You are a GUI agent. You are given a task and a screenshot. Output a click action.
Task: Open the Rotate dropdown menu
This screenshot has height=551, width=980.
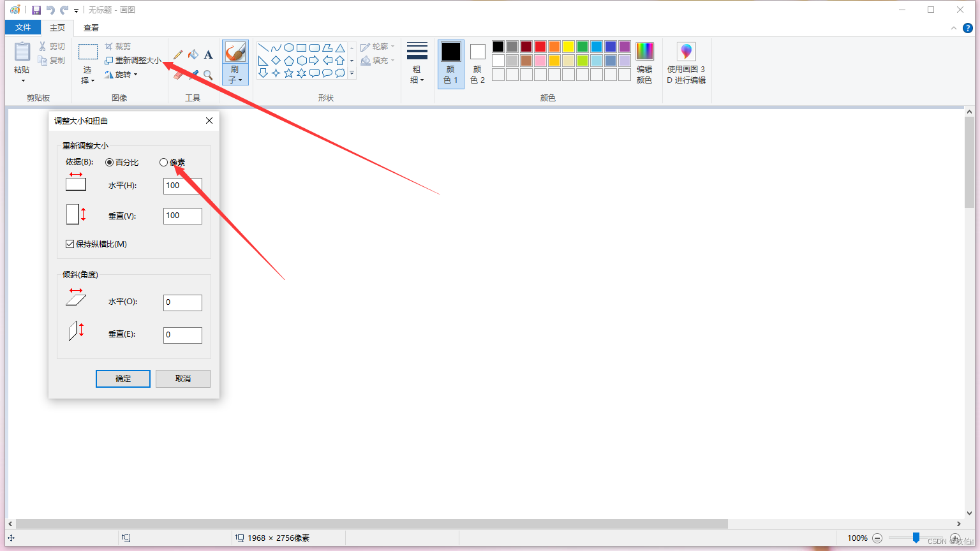tap(121, 75)
